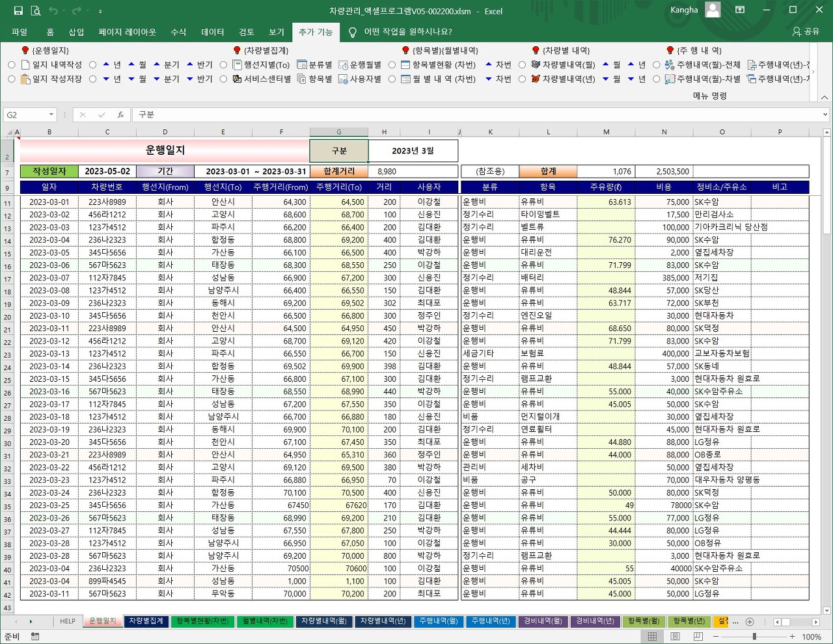Viewport: 833px width, 644px height.
Task: Open the 차량별집계 sheet tab
Action: (146, 621)
